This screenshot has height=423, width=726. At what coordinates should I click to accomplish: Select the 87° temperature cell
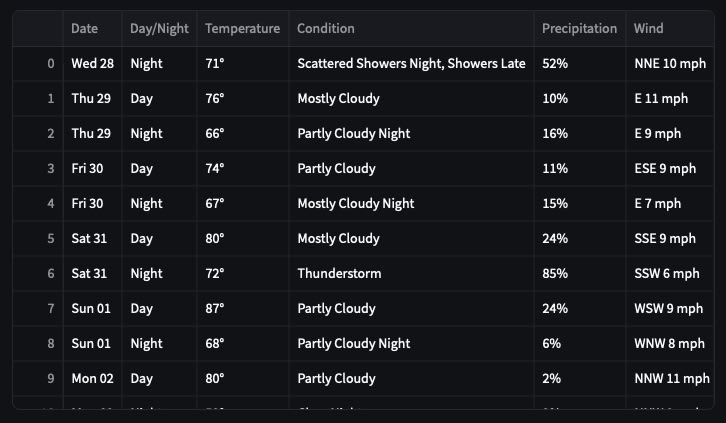point(215,309)
